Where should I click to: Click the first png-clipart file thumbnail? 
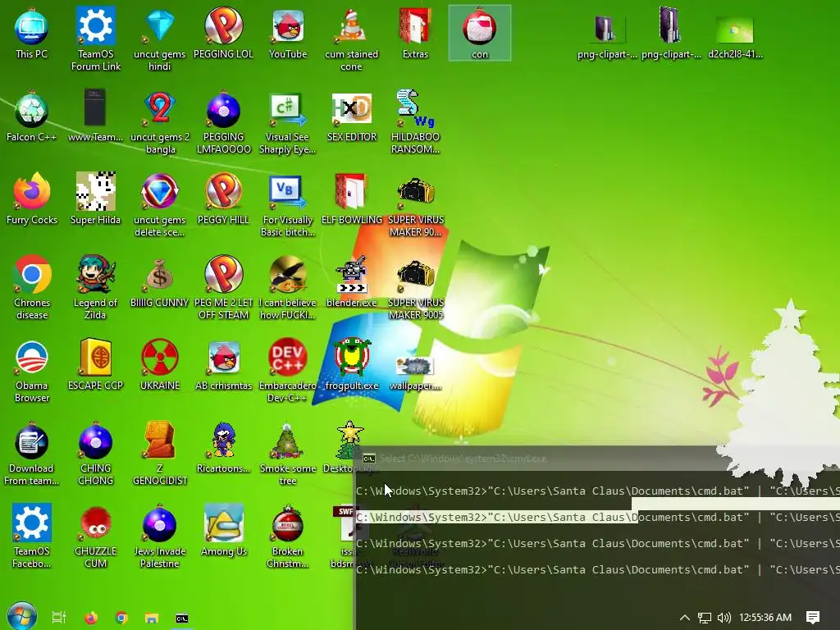[606, 28]
